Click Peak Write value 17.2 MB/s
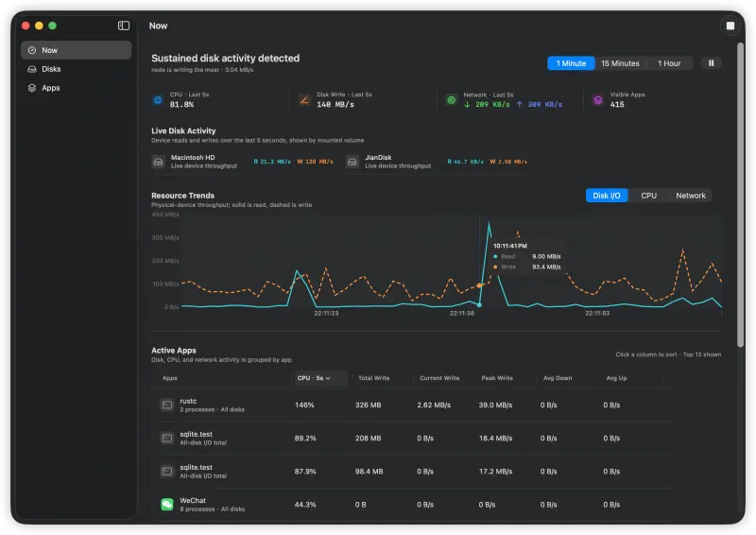The width and height of the screenshot is (756, 535). [495, 472]
